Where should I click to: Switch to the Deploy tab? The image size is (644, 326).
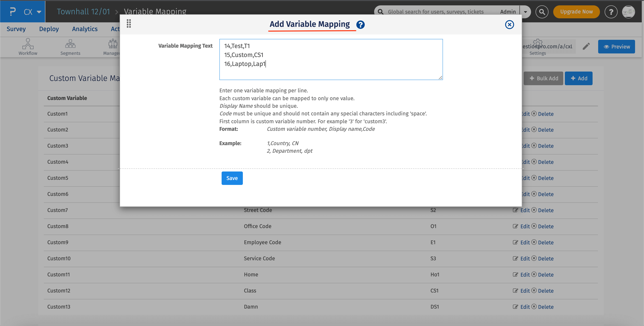tap(49, 29)
